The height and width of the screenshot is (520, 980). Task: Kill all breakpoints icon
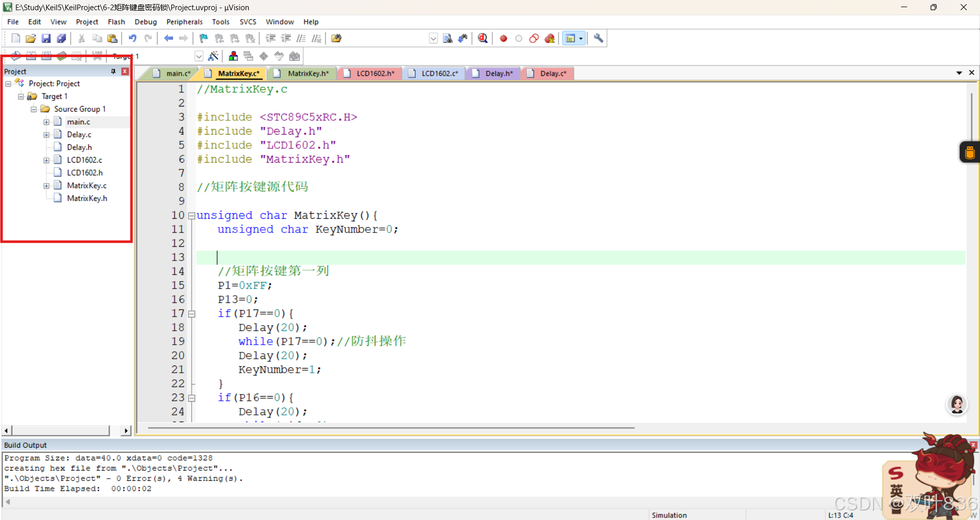coord(549,38)
